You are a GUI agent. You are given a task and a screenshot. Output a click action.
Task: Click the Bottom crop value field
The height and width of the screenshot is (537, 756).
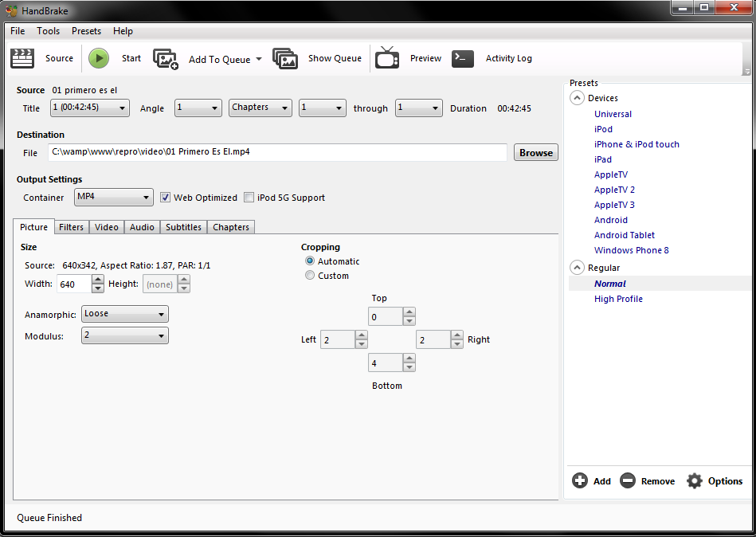click(x=385, y=363)
